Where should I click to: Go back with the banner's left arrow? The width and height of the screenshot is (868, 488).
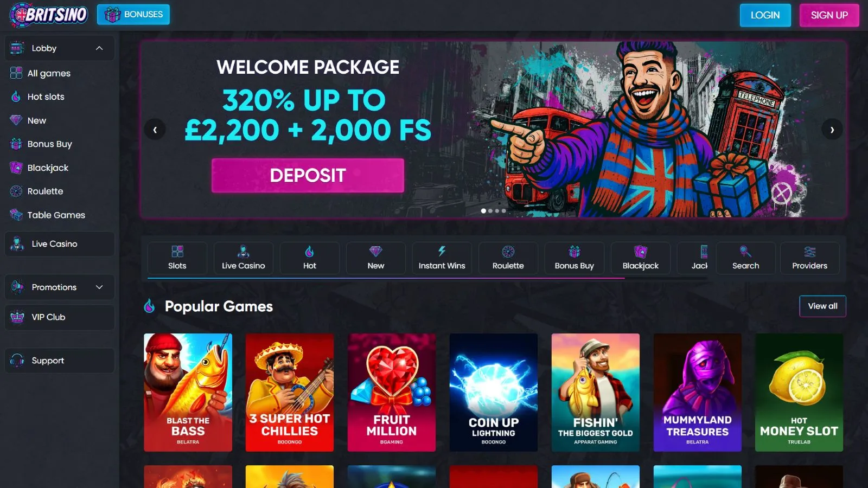click(x=155, y=130)
